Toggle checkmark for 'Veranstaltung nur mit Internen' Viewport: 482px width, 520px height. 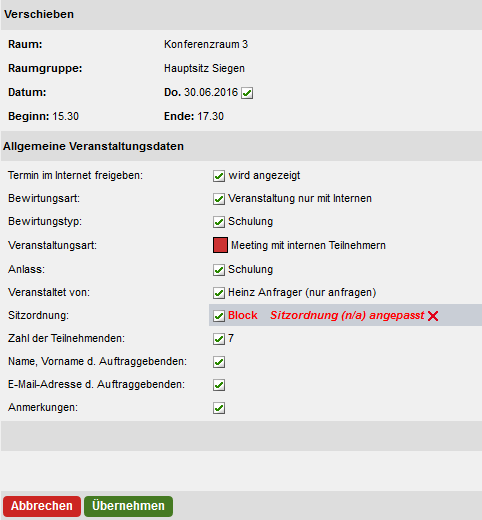[x=219, y=199]
